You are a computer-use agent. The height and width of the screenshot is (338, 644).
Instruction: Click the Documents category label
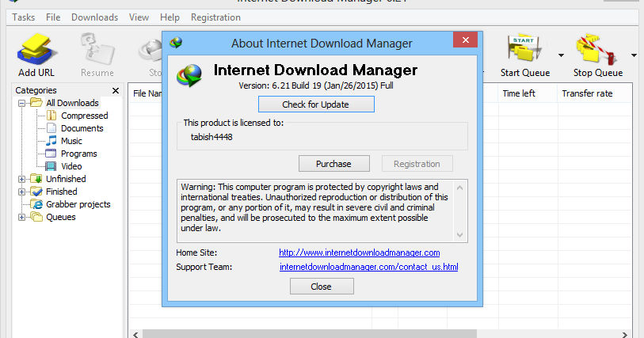point(82,128)
